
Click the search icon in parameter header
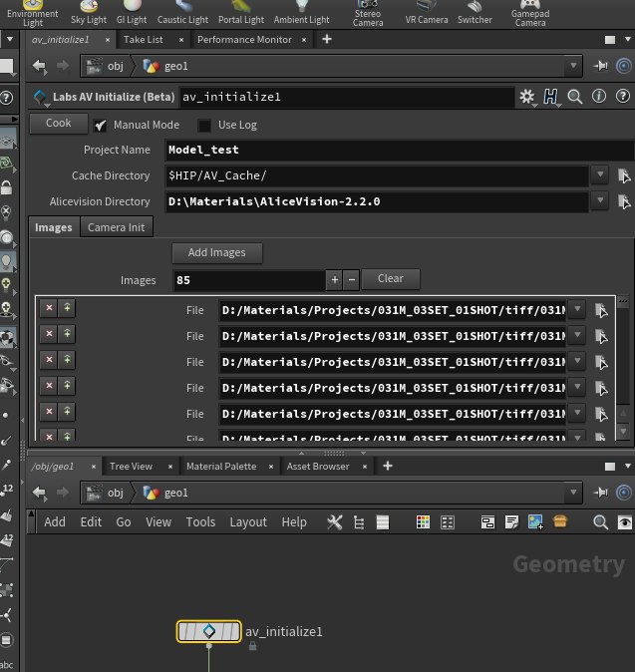[x=574, y=97]
